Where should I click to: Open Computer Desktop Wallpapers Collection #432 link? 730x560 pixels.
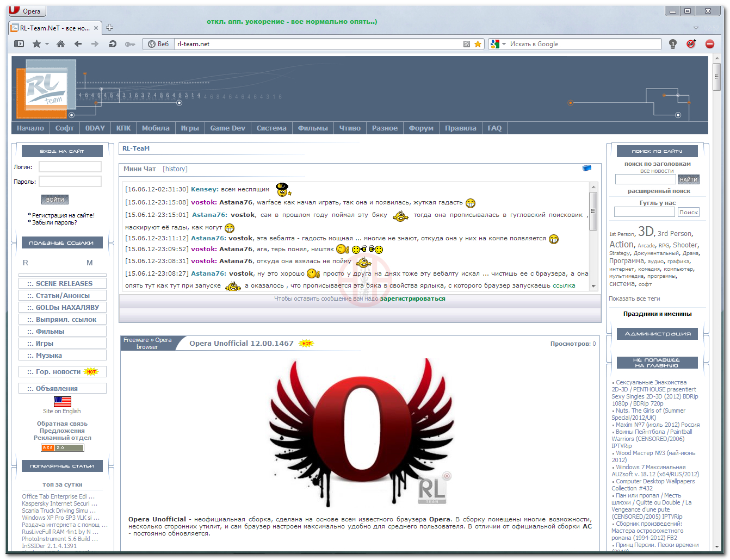pos(653,485)
